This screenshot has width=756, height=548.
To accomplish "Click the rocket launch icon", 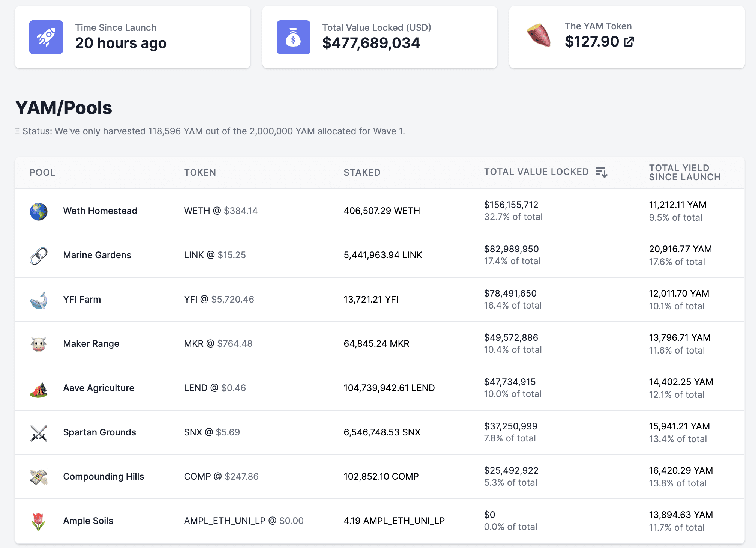I will point(46,37).
